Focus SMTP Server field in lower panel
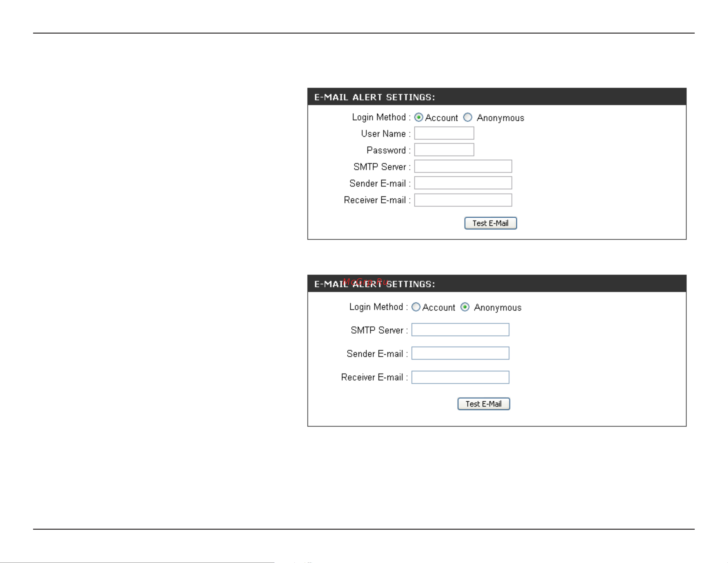728x563 pixels. pos(460,330)
